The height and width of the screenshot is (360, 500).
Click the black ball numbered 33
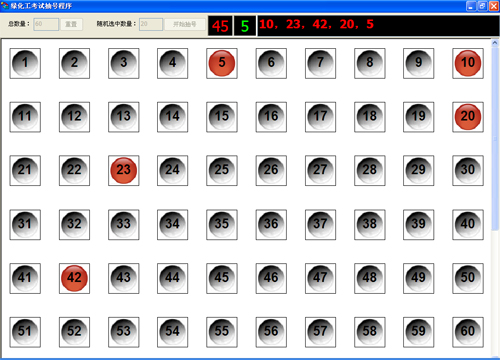[123, 224]
